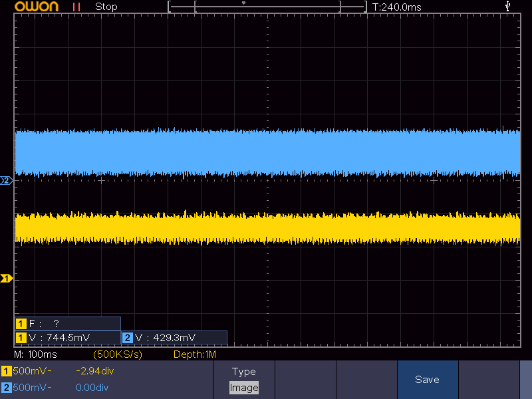Viewport: 532px width, 399px height.
Task: Click the (500KS/s) sample rate readout
Action: 118,354
